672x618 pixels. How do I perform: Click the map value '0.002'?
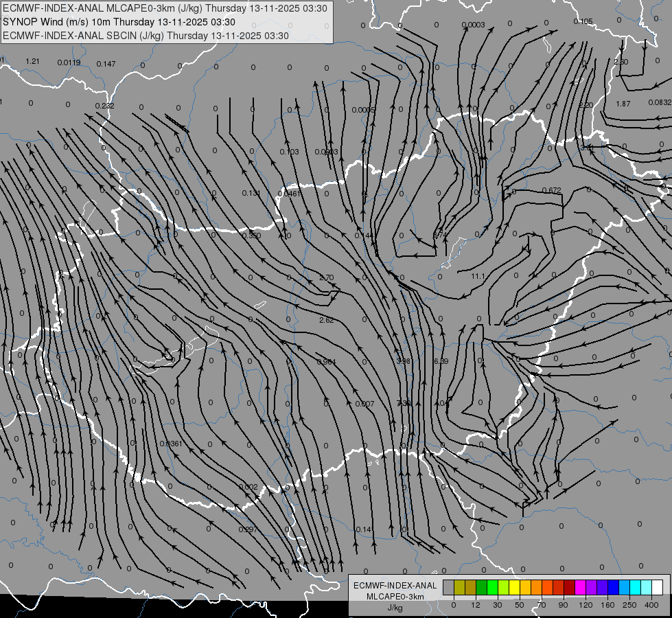click(248, 487)
